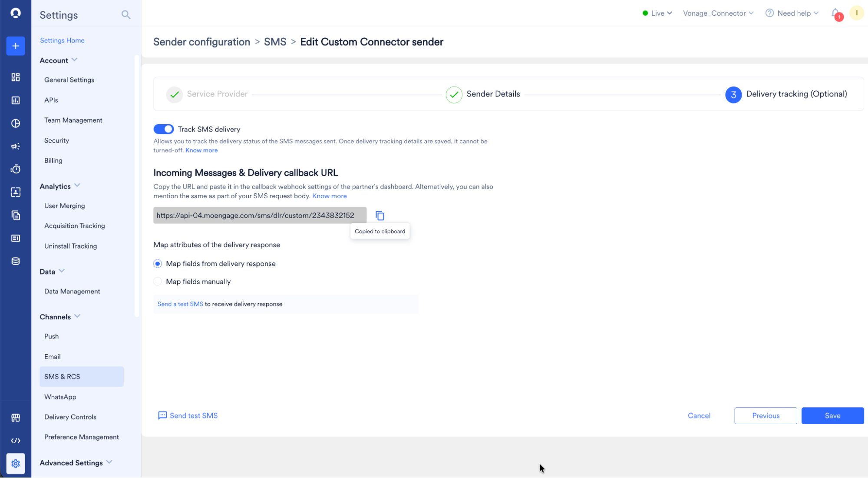
Task: Open Delivery Controls settings
Action: (x=70, y=417)
